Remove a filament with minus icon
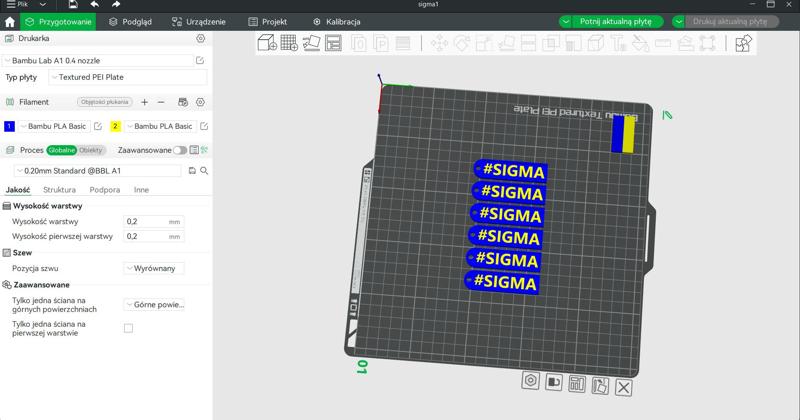The width and height of the screenshot is (800, 420). (x=161, y=102)
